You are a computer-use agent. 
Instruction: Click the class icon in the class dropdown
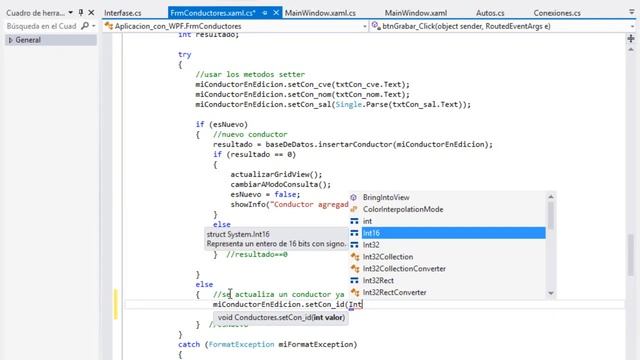(109, 26)
